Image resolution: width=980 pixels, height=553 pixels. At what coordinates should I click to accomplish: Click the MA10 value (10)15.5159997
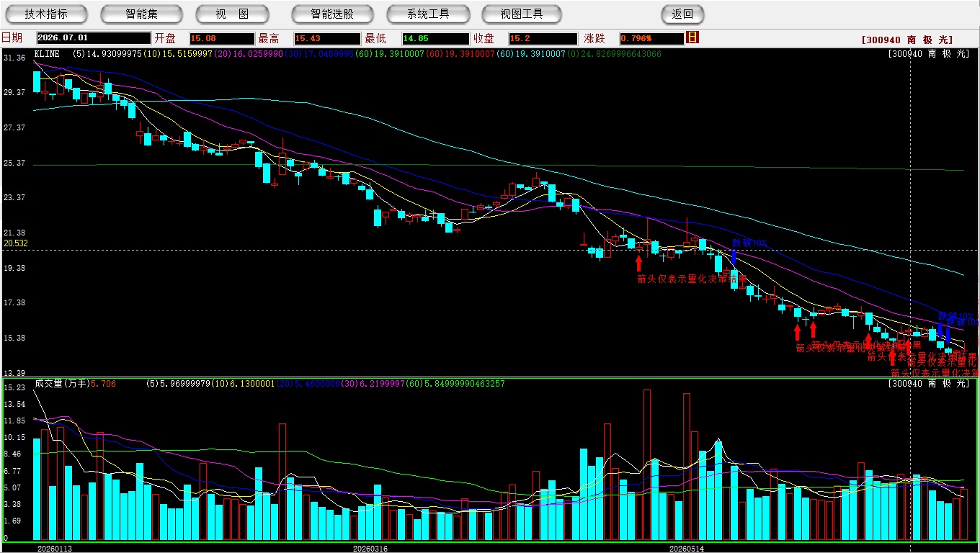pyautogui.click(x=177, y=54)
